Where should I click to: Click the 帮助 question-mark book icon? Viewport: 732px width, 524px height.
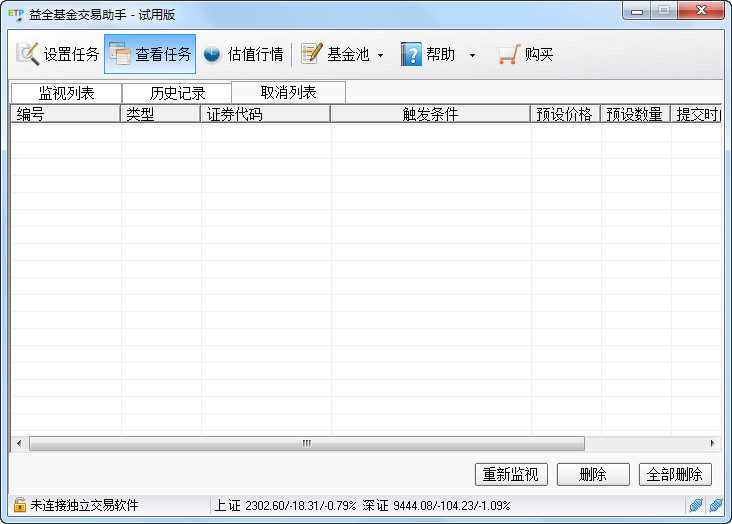411,54
